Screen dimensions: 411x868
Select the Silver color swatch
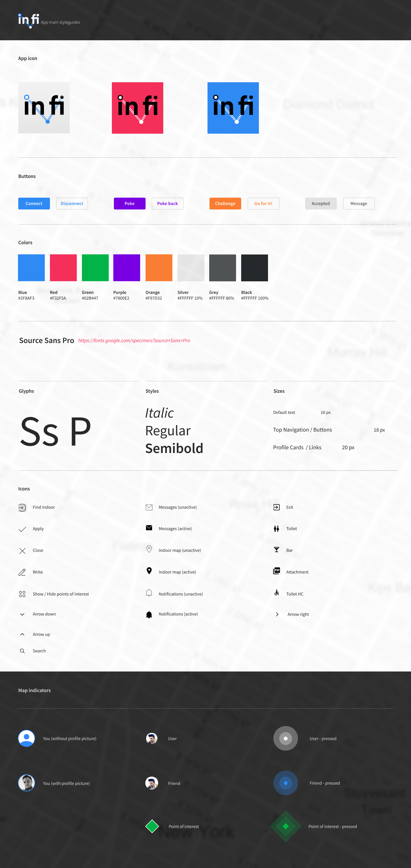[191, 268]
